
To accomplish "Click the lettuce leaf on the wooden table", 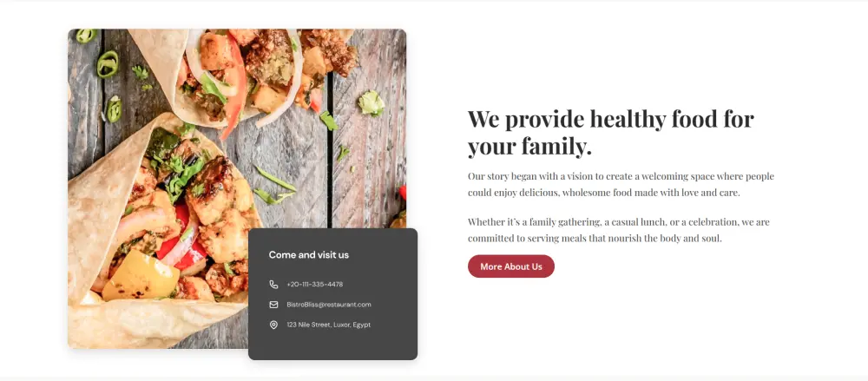I will pos(371,103).
